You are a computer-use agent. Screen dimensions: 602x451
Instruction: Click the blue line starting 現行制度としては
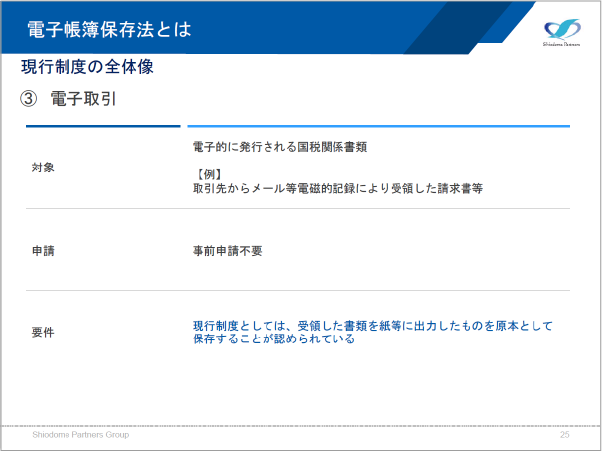tap(373, 326)
